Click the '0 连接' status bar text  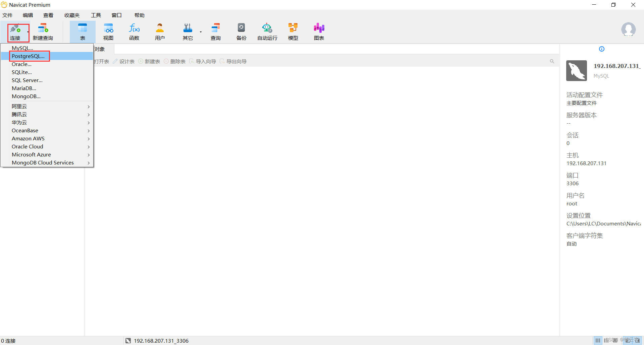[x=8, y=341]
